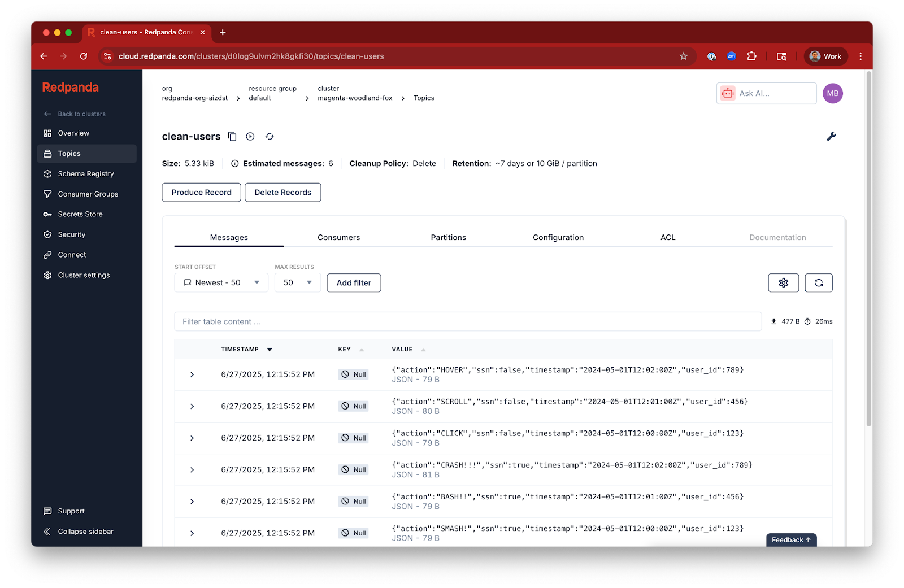Click the Ask AI robot icon

tap(728, 93)
